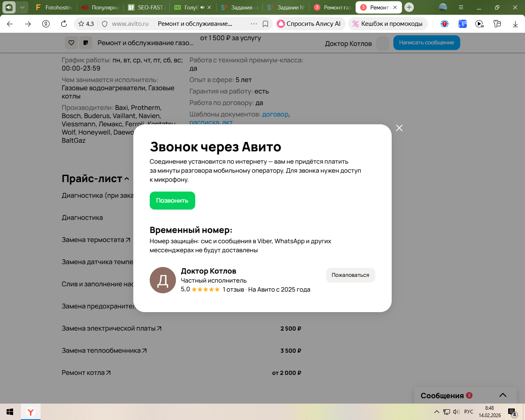Expand the Сообщения chat panel
Screen dimensions: 525x420
(503, 395)
